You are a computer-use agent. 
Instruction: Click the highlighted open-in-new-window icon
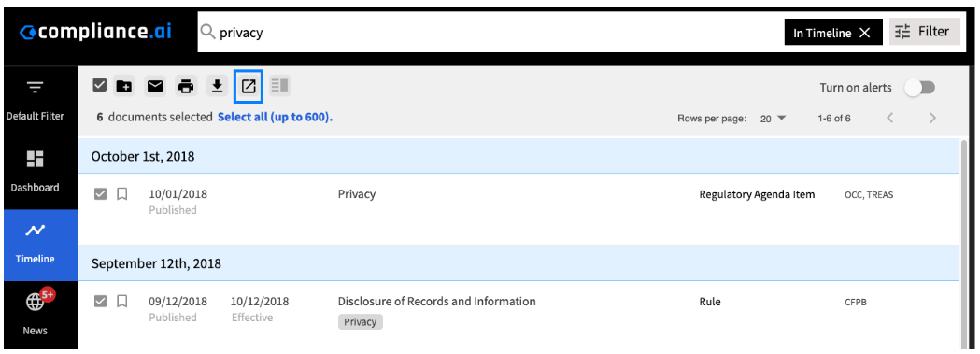249,86
